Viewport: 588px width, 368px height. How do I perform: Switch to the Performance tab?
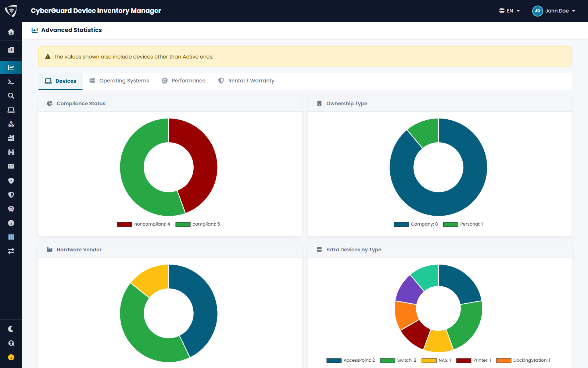(184, 81)
